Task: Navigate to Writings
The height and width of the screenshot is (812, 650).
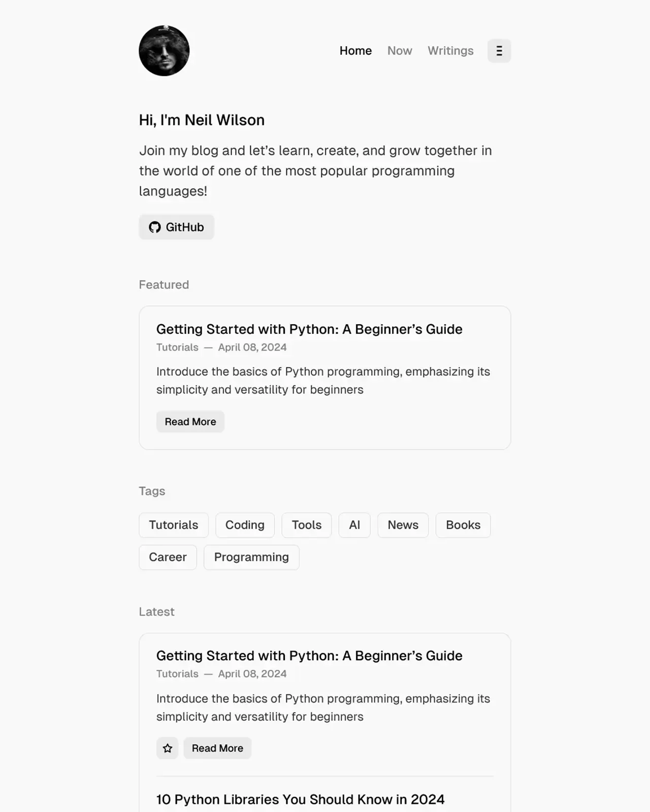Action: click(450, 51)
